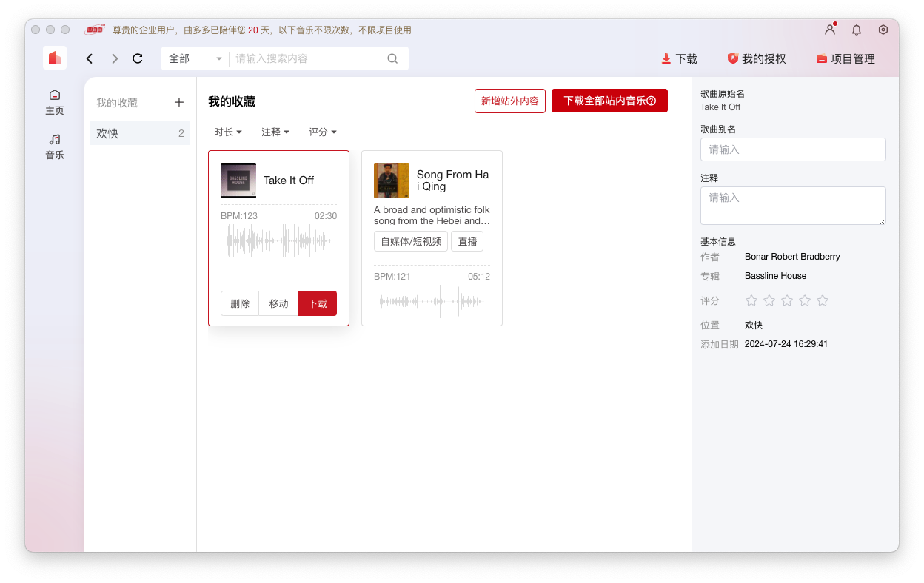Viewport: 924px width, 583px height.
Task: Click the 欢快 location value
Action: point(754,325)
